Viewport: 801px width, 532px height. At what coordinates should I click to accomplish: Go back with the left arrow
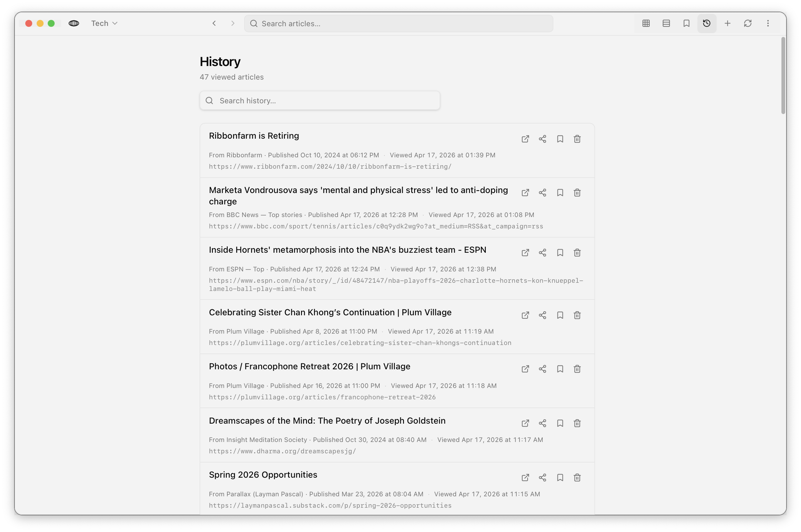[214, 23]
